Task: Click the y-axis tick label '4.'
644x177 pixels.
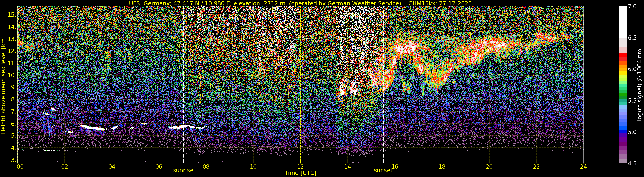Action: click(x=13, y=148)
